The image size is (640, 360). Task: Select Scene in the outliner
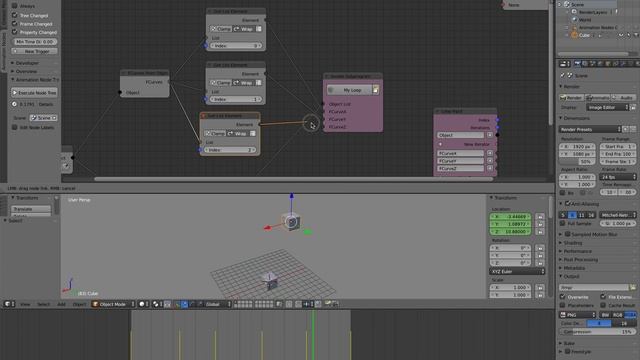[577, 4]
